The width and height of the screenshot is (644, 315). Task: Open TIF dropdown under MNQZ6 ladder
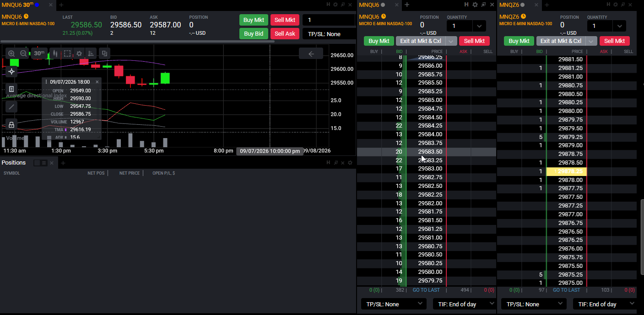click(605, 304)
